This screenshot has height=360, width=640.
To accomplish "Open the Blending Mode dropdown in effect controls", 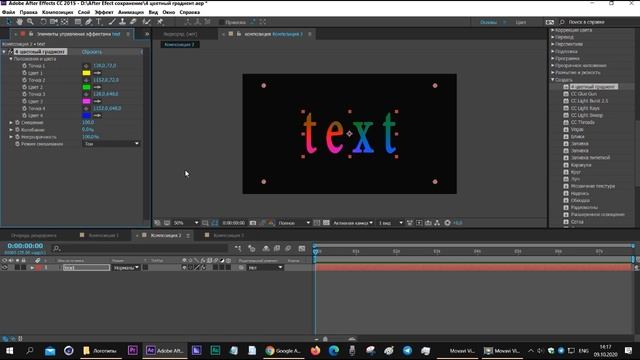I will [111, 144].
